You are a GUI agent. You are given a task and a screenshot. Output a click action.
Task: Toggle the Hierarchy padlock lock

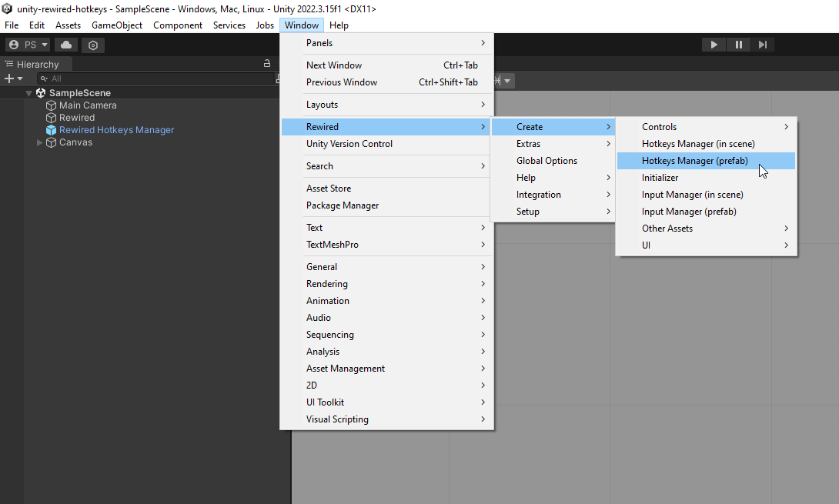[266, 63]
